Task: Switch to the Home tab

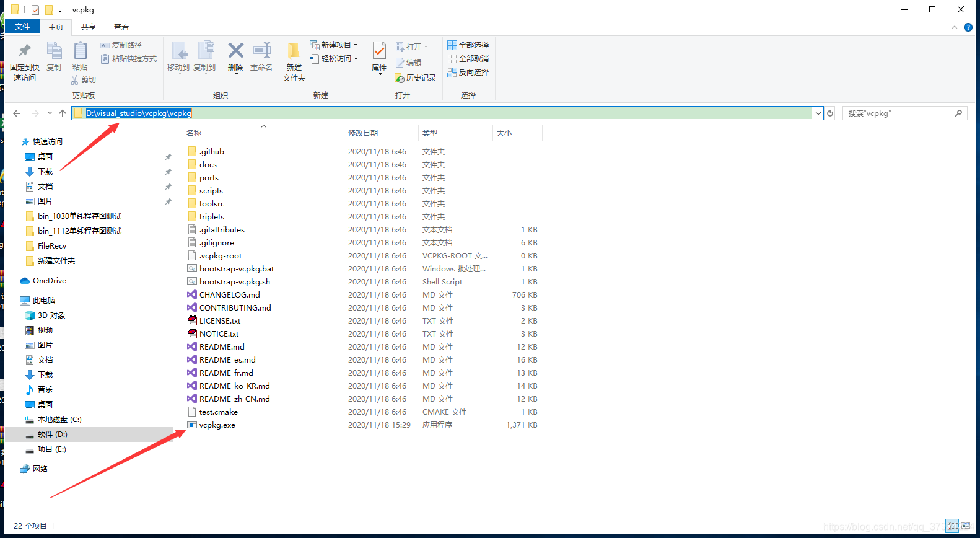Action: (56, 27)
